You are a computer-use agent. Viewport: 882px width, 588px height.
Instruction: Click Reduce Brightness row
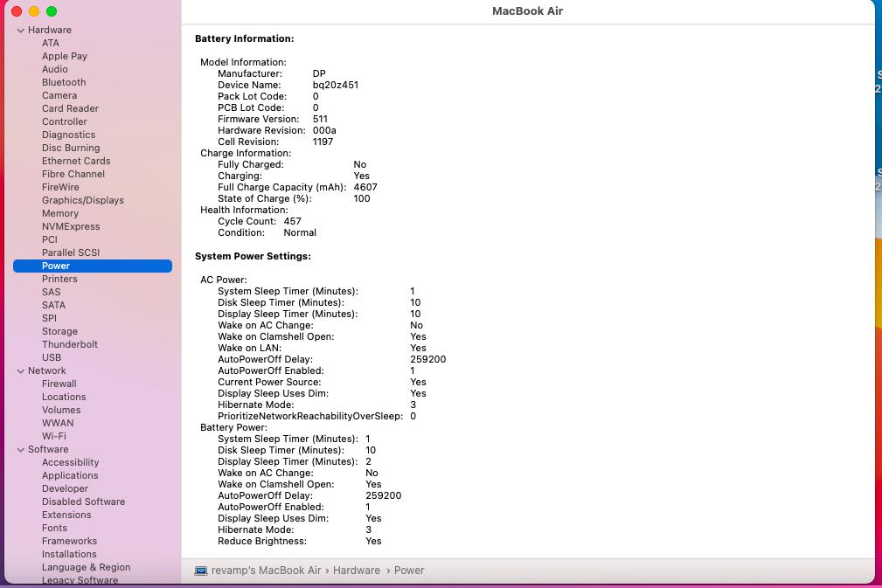pos(299,542)
